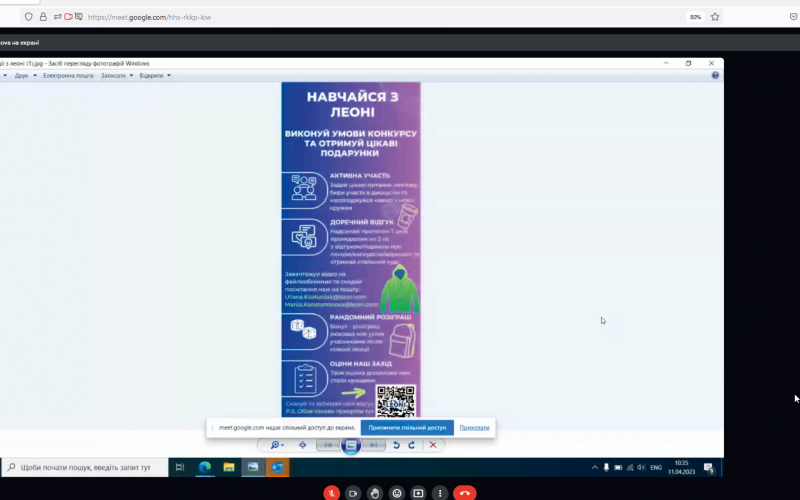Click the QR code in the poster
The height and width of the screenshot is (500, 800).
395,401
